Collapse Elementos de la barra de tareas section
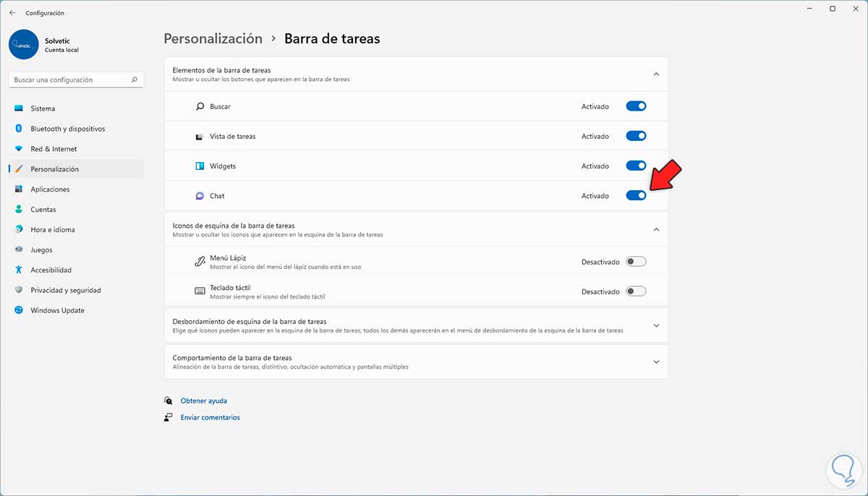Screen dimensions: 868x496 coord(656,74)
